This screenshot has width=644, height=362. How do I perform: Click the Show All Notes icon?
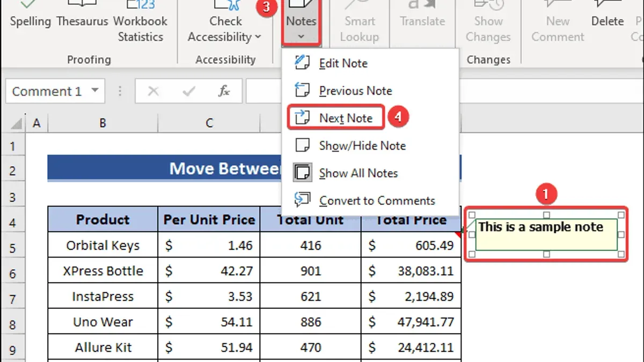click(x=303, y=173)
